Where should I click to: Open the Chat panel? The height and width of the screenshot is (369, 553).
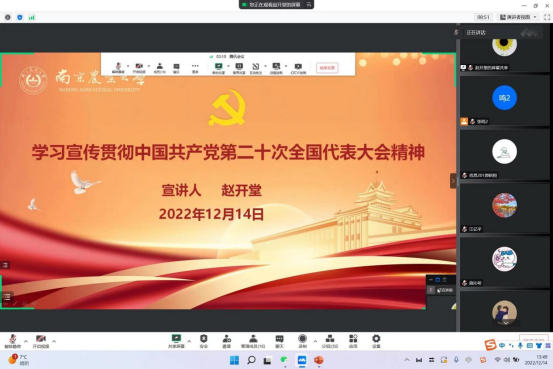tap(279, 341)
